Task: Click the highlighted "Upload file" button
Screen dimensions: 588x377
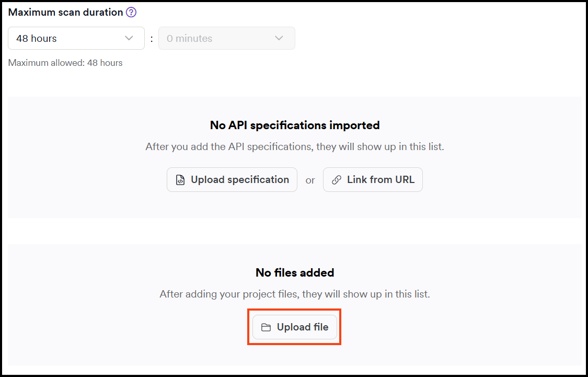Action: point(294,326)
